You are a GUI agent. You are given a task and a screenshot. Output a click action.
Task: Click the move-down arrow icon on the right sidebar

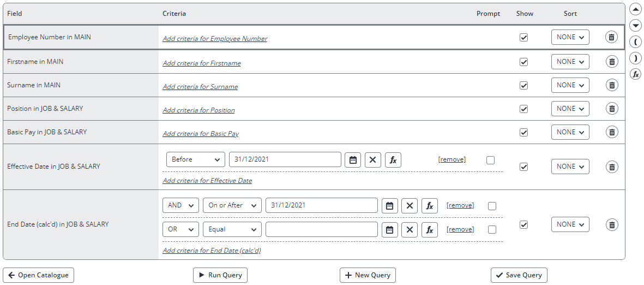[x=635, y=26]
